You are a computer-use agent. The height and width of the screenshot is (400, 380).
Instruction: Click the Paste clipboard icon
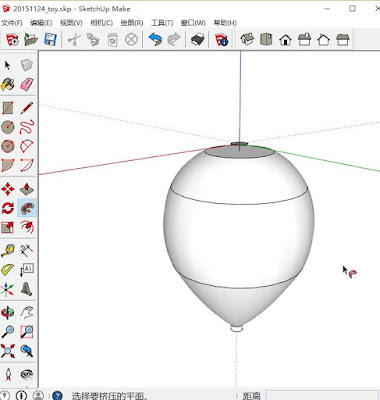click(x=112, y=40)
